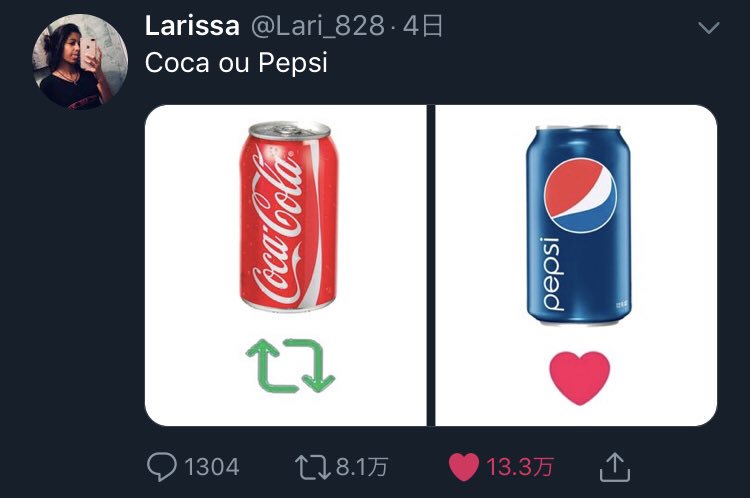The image size is (750, 498).
Task: Open the Coca-Cola can image
Action: click(x=288, y=218)
